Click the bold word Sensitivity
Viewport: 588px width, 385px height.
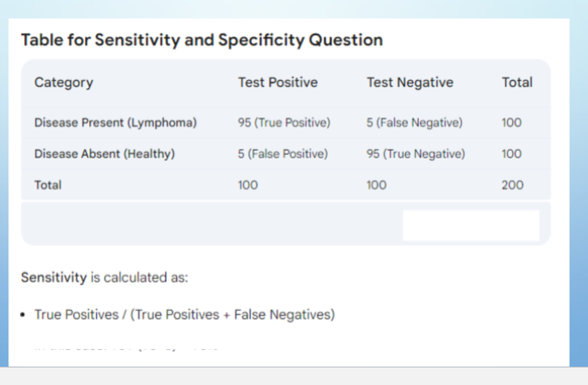point(54,277)
